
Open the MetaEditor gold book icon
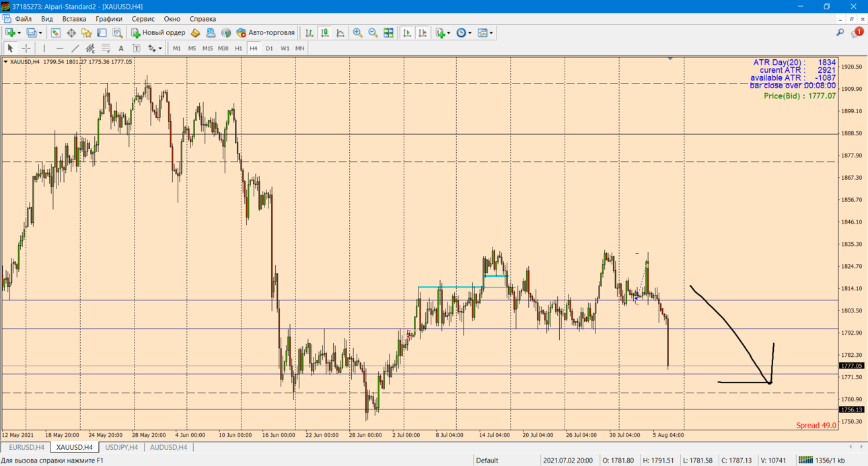[195, 32]
